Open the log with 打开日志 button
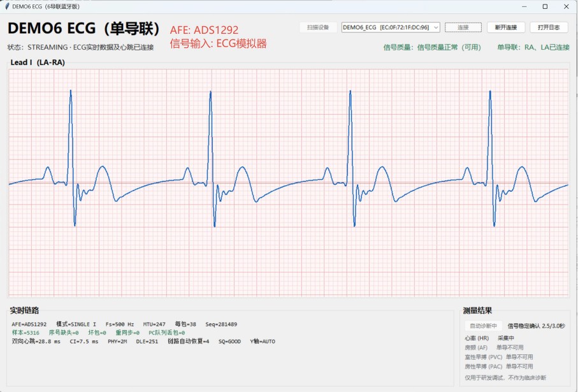 (549, 27)
